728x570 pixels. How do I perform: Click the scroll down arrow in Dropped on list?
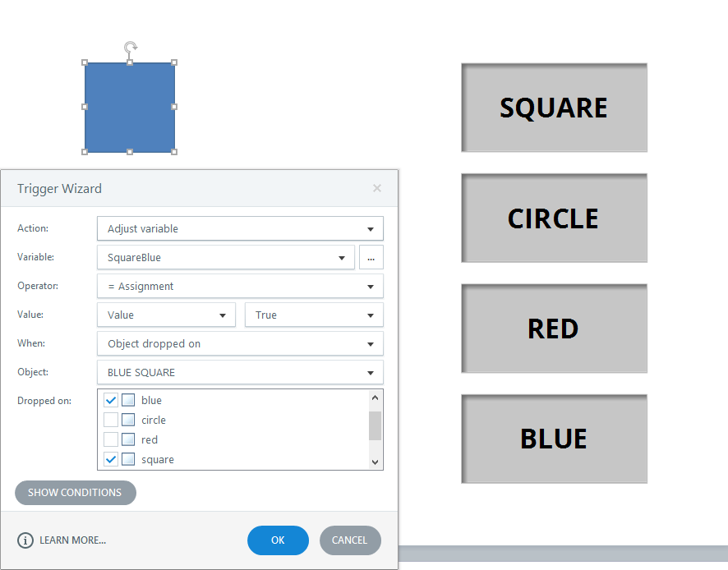pyautogui.click(x=376, y=462)
